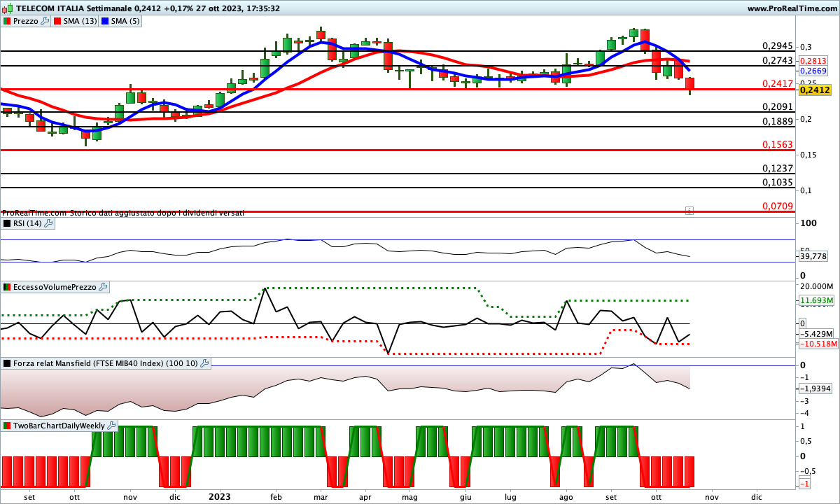
Task: Select the EccessoVolumePrezzo indicator label
Action: pyautogui.click(x=55, y=287)
